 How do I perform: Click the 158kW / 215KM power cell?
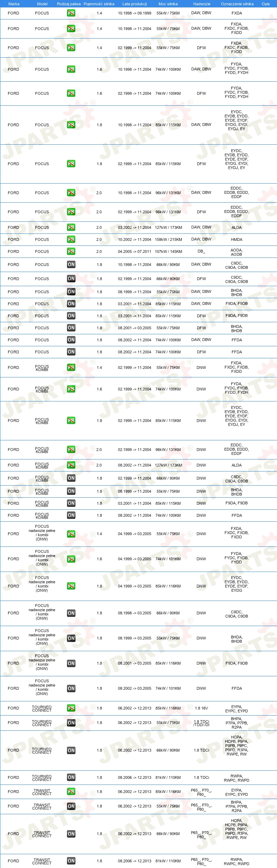click(168, 239)
